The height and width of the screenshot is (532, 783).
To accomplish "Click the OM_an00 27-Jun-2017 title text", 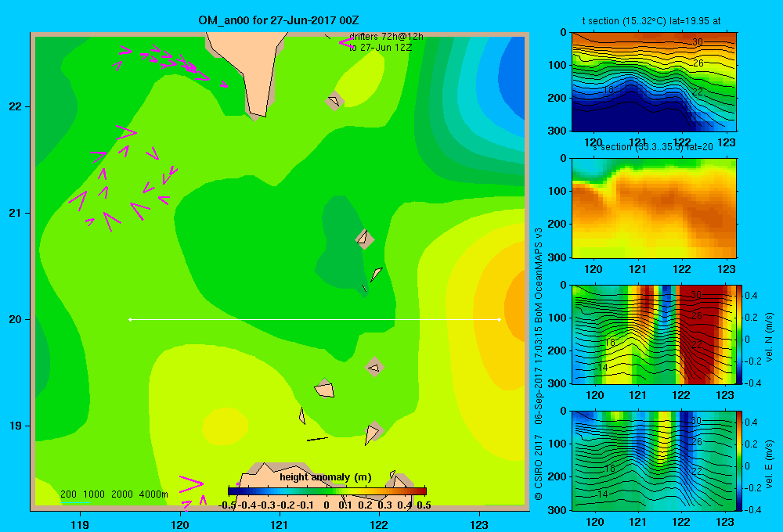I will pos(279,20).
